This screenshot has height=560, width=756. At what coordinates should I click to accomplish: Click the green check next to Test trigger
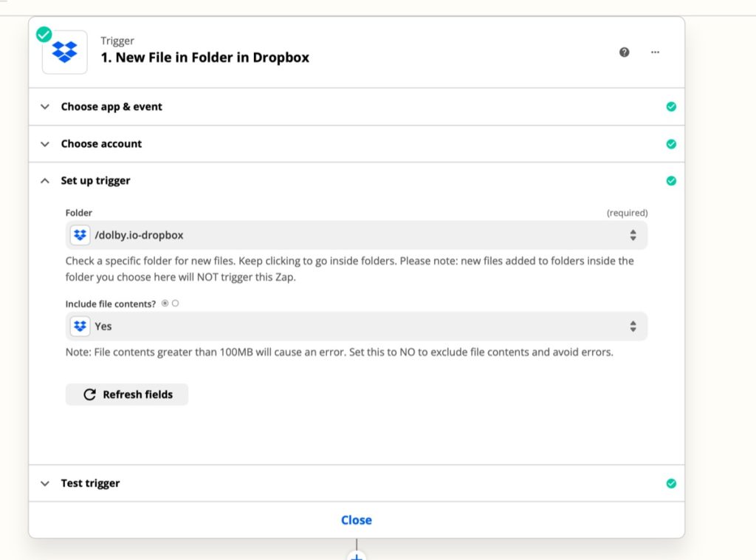click(670, 483)
